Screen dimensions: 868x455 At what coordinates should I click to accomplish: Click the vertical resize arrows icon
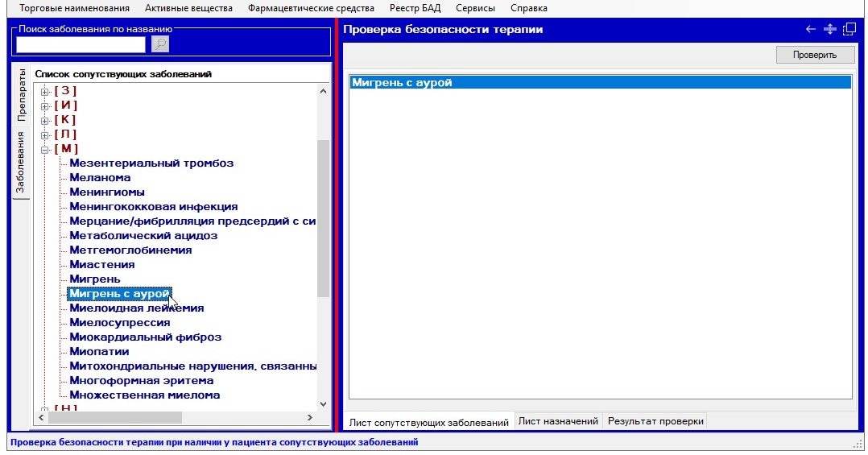click(x=830, y=30)
